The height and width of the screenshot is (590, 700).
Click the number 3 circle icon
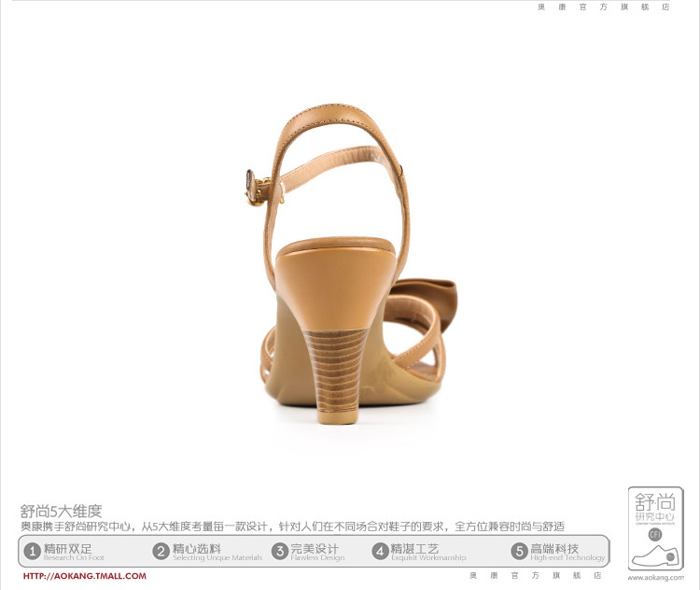pos(279,551)
